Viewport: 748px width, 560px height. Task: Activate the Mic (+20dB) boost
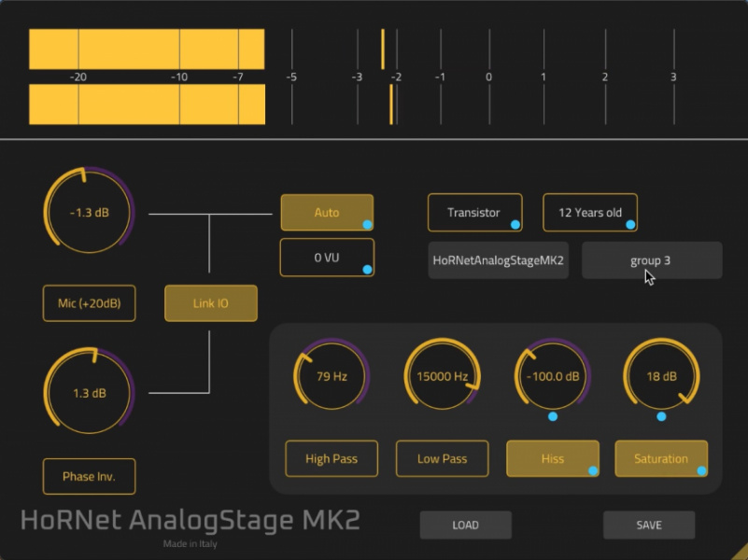coord(89,302)
